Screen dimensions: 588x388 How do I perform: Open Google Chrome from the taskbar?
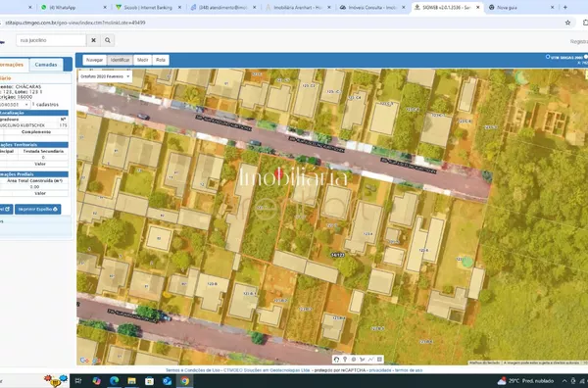(184, 381)
